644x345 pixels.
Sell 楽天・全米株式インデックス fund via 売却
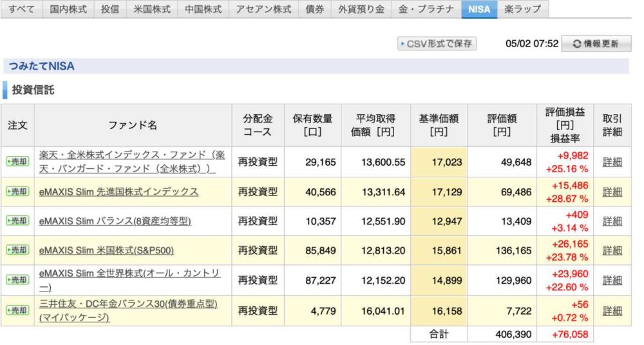point(17,162)
